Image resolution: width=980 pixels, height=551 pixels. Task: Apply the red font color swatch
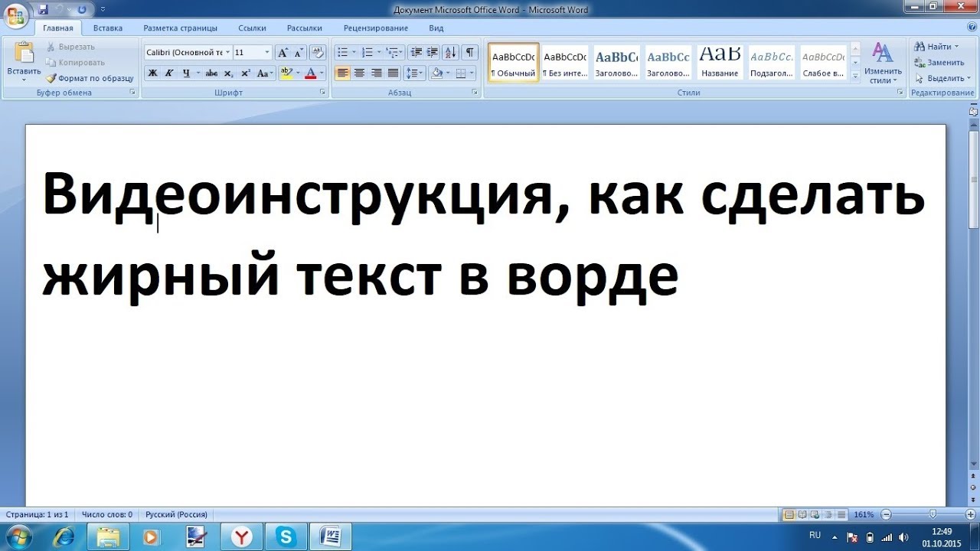click(310, 73)
